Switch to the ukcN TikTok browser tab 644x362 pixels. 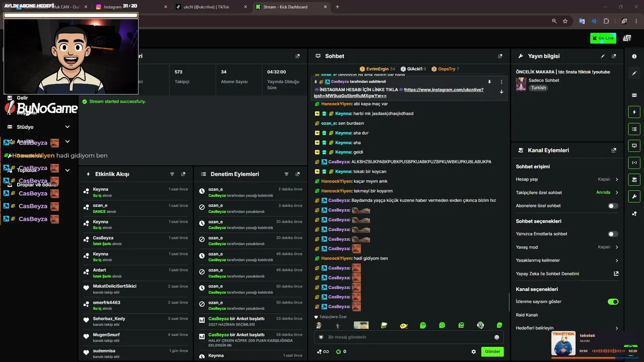click(x=210, y=7)
